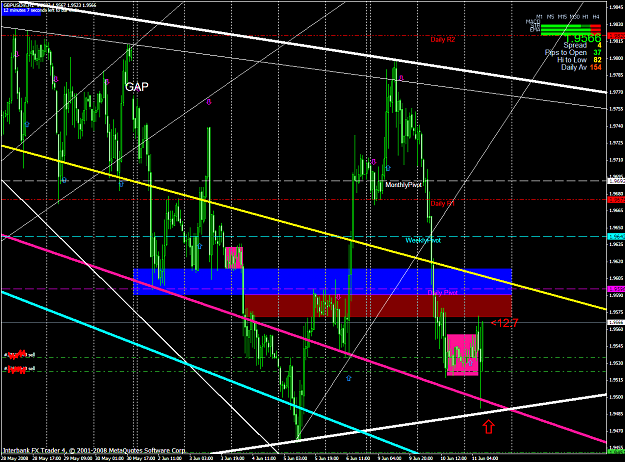The width and height of the screenshot is (625, 462).
Task: Click the Daily Av value 154
Action: point(596,67)
